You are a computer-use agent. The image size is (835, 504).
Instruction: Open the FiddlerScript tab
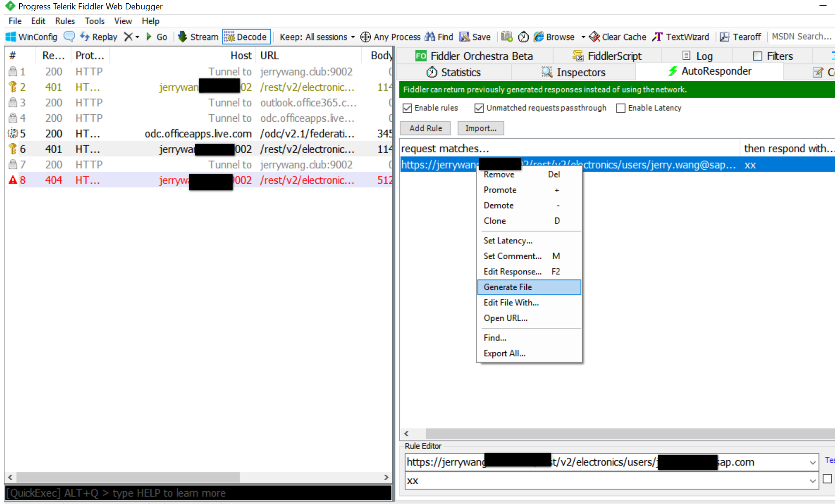(x=607, y=56)
